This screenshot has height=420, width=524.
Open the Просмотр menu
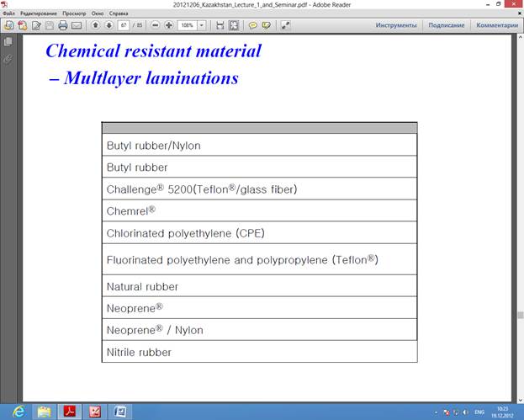(x=74, y=13)
